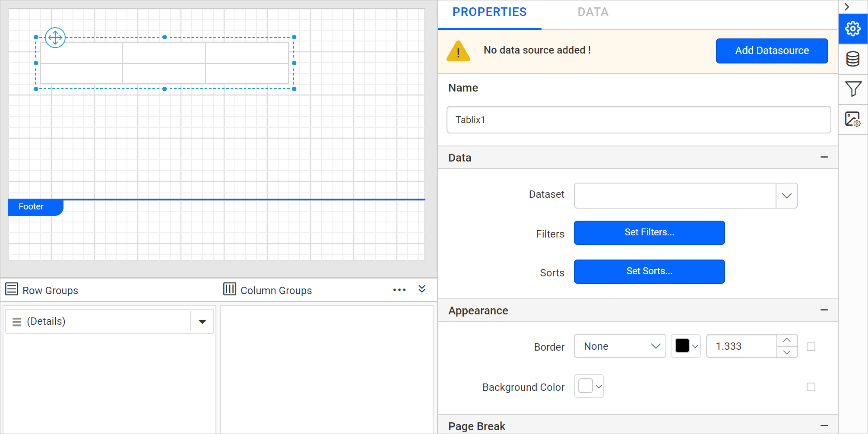Click the tablix move handle icon

pyautogui.click(x=55, y=38)
